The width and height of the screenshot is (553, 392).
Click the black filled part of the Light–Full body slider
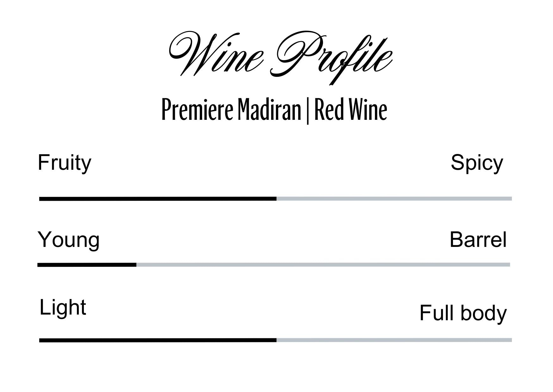(158, 340)
